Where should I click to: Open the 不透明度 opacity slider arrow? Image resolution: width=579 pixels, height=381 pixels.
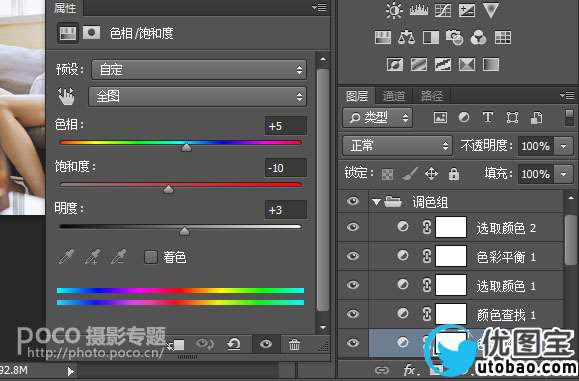563,146
